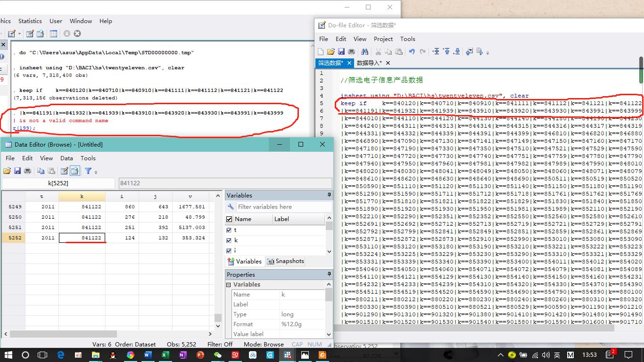Open Find with the binoculars icon
The width and height of the screenshot is (644, 362).
(x=364, y=51)
